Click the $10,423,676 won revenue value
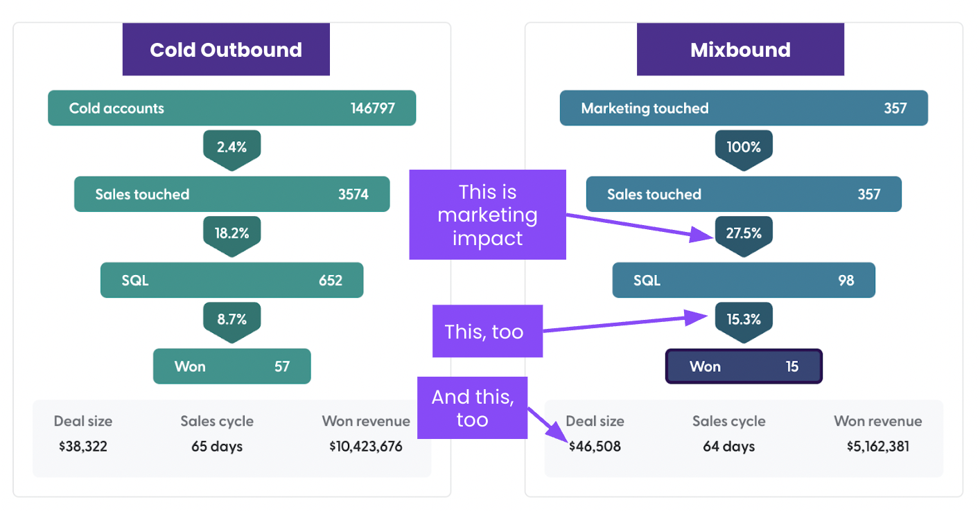Screen dimensions: 980x511 coord(365,447)
